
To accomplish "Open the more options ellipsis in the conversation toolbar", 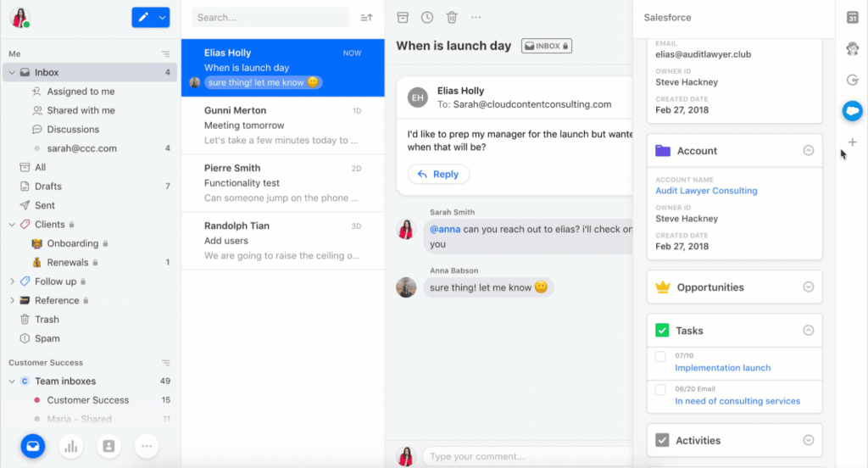I will point(476,17).
